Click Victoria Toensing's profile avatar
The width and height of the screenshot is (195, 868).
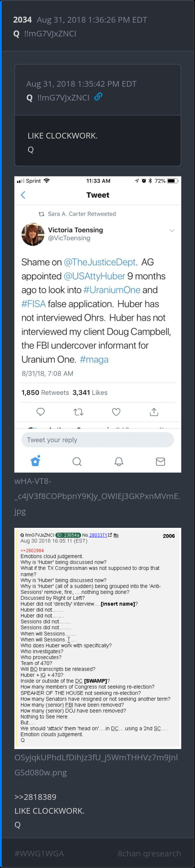pyautogui.click(x=33, y=234)
